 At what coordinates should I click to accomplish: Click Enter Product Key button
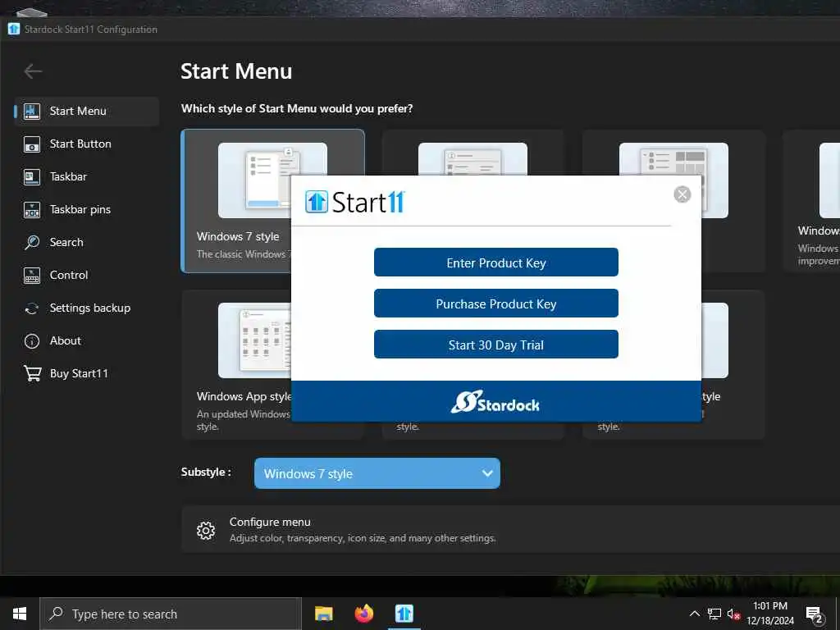[496, 262]
